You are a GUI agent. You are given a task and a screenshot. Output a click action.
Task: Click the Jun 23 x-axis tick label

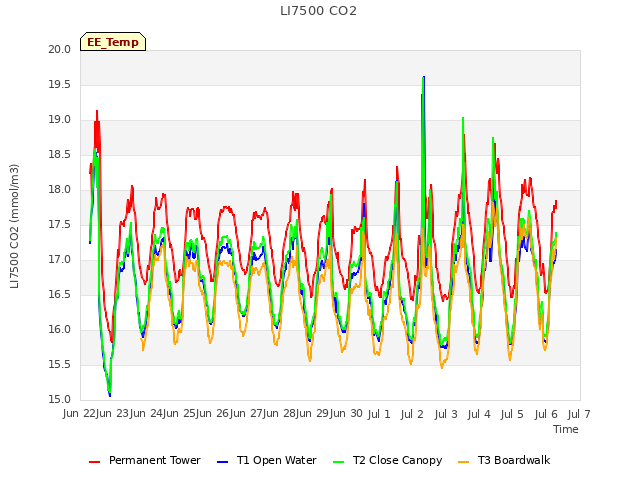(x=112, y=414)
